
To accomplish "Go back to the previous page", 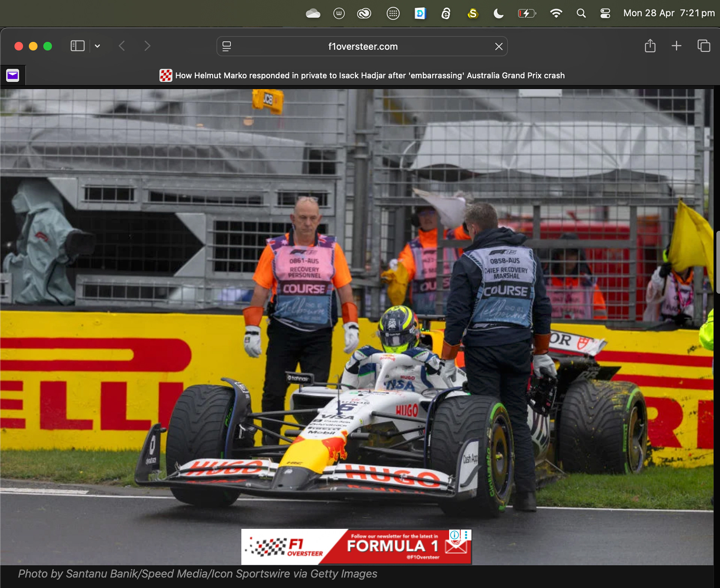I will tap(122, 46).
